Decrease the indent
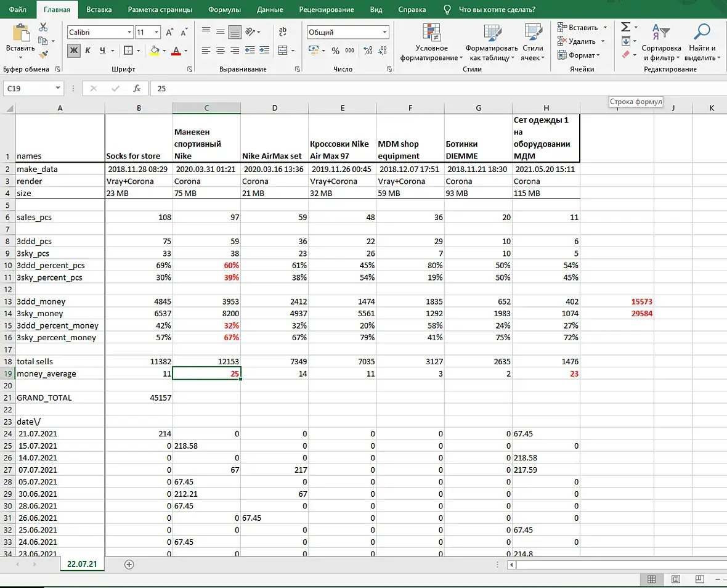 [x=250, y=51]
